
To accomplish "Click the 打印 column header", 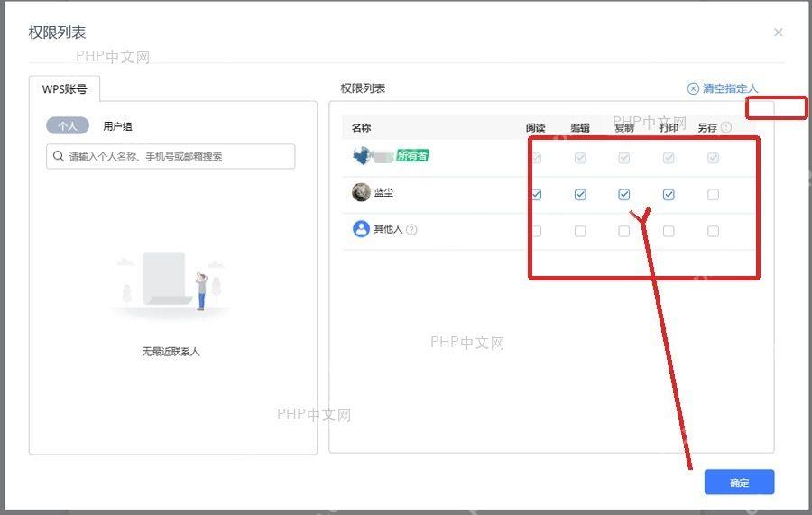I will pos(669,127).
